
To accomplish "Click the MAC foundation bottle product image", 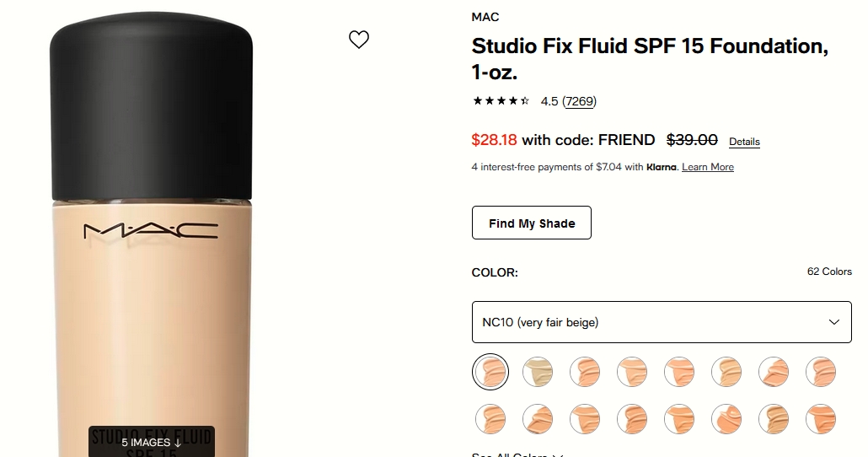I will [x=151, y=234].
